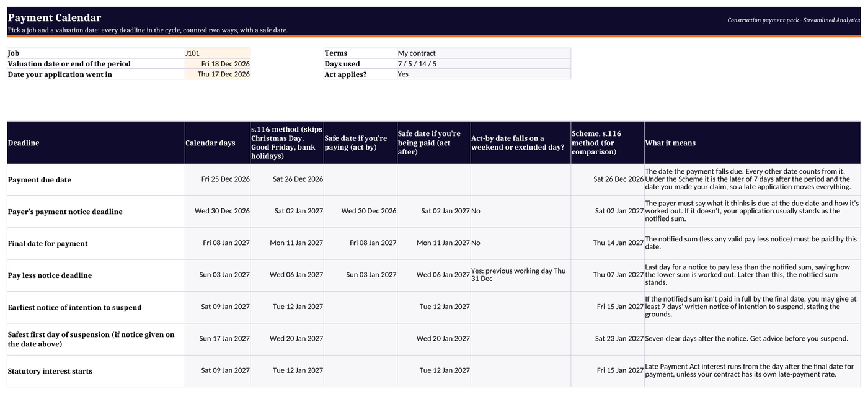Screen dimensions: 868x394
Task: Click 'Seven clear days after the notice' text
Action: pyautogui.click(x=752, y=339)
